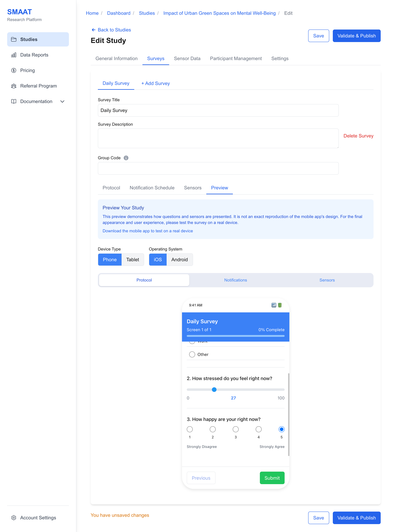Click into the Survey Description field
Viewport: 395px width, 532px height.
click(x=218, y=138)
